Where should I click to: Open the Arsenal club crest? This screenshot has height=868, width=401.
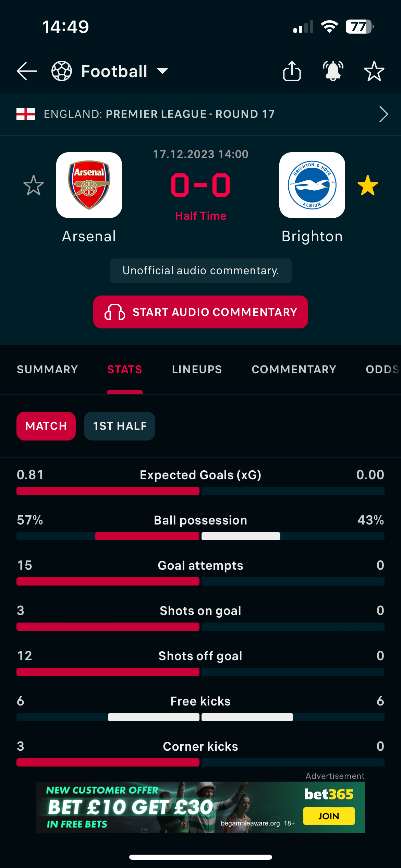click(89, 185)
